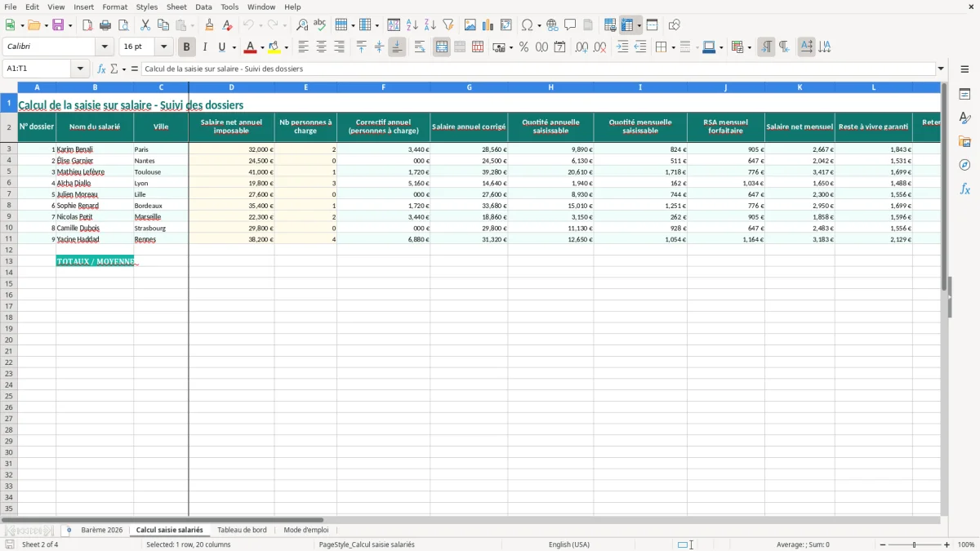Switch to Barème 2026 sheet tab
Viewport: 980px width, 551px height.
[x=102, y=531]
